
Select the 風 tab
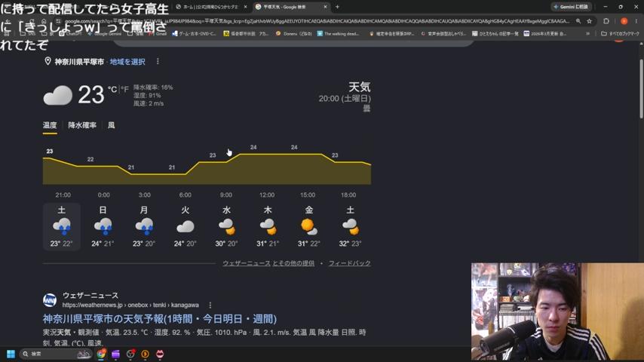tap(112, 125)
